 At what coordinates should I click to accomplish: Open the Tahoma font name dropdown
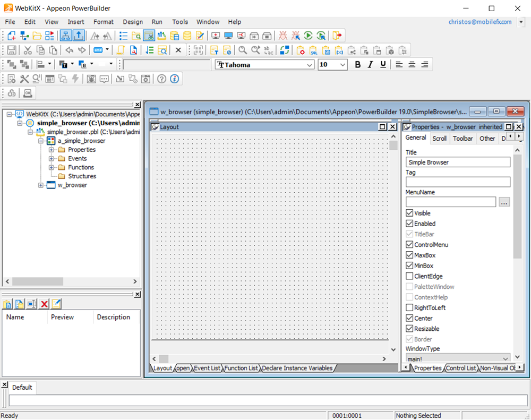click(310, 65)
